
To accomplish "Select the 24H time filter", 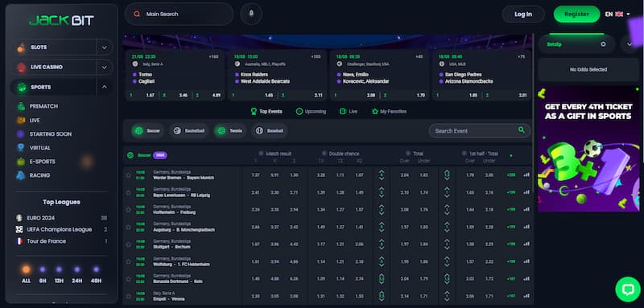I will pyautogui.click(x=76, y=274).
